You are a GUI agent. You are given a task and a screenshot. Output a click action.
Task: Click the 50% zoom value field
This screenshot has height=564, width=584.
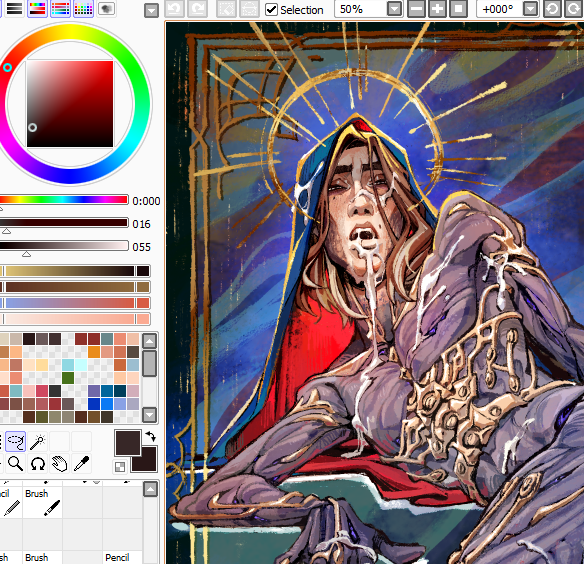(x=361, y=9)
